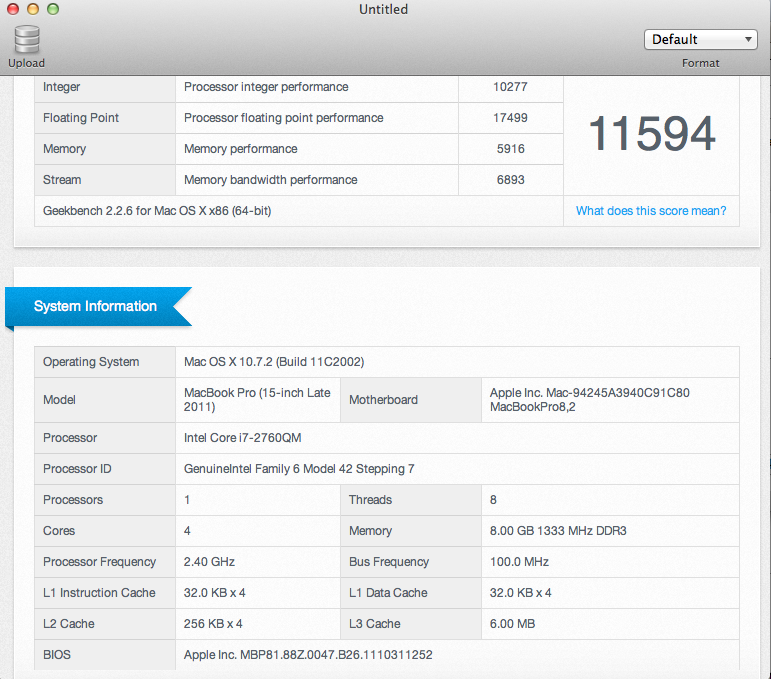The height and width of the screenshot is (679, 771).
Task: Select 'GenuineIntel Family 6 Model 42 Stepping 7'
Action: coord(299,469)
